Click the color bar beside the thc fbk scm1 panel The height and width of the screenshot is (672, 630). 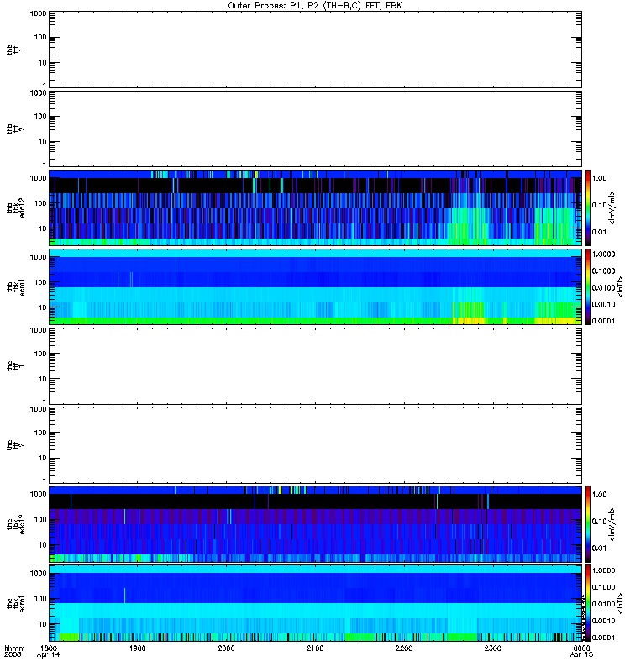[x=588, y=603]
